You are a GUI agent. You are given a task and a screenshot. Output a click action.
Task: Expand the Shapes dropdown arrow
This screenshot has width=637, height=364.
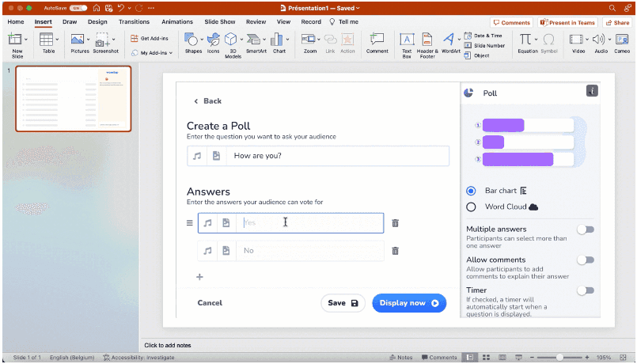pos(202,40)
